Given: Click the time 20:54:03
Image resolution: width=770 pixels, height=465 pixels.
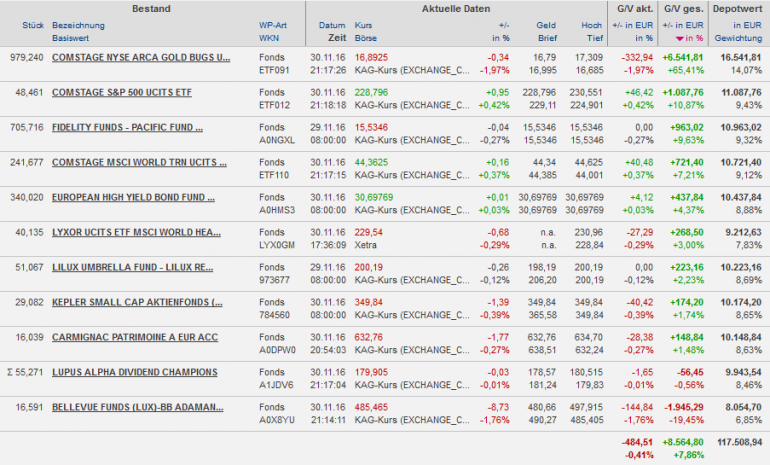Looking at the screenshot, I should click(328, 350).
